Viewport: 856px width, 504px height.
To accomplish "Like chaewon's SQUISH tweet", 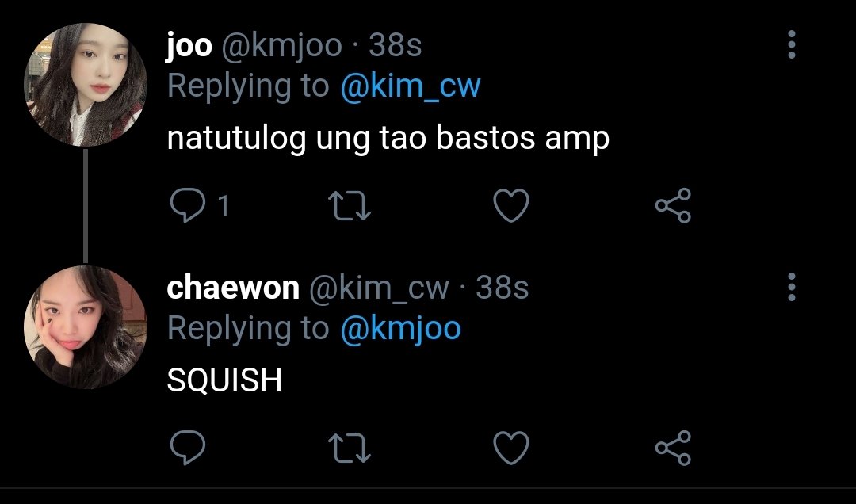I will (511, 448).
